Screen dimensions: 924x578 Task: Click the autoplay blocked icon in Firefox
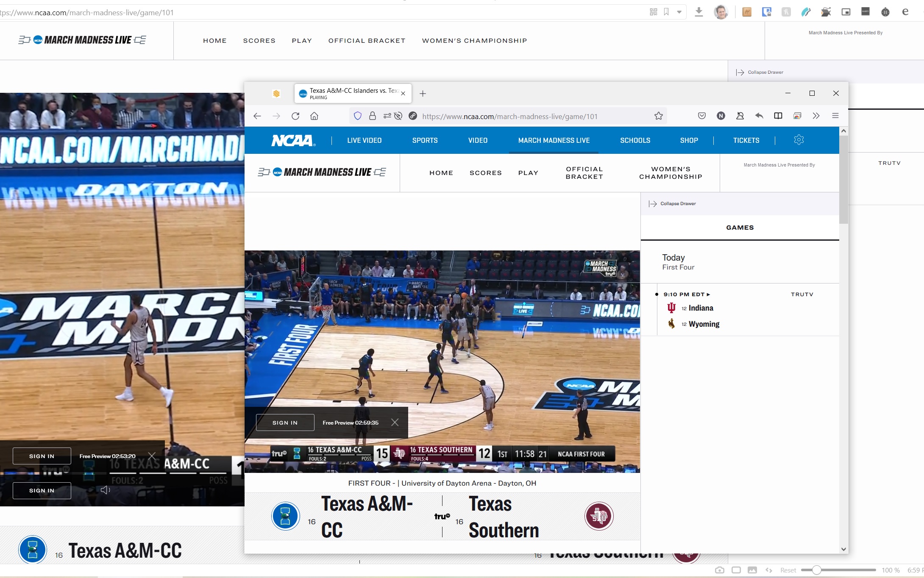pos(398,116)
